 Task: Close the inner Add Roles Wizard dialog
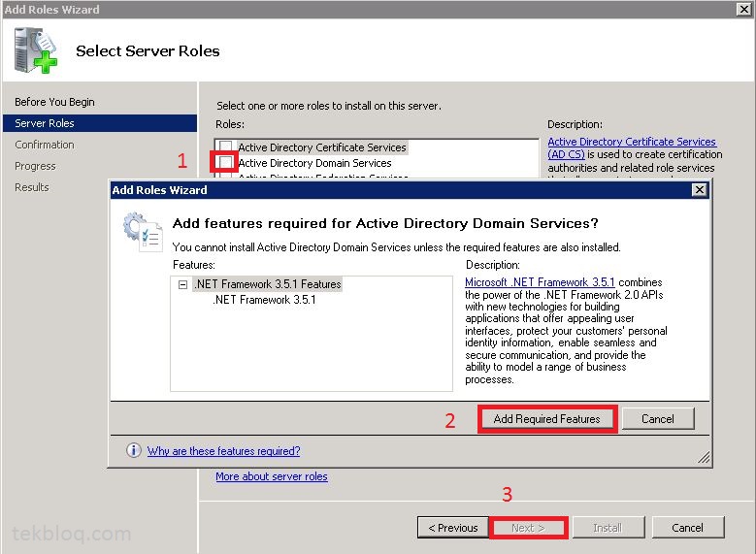coord(699,189)
